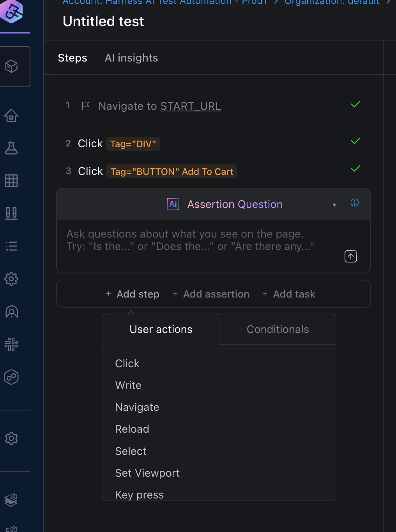This screenshot has height=532, width=396.
Task: Click the AI badge in the assertion header
Action: 173,204
